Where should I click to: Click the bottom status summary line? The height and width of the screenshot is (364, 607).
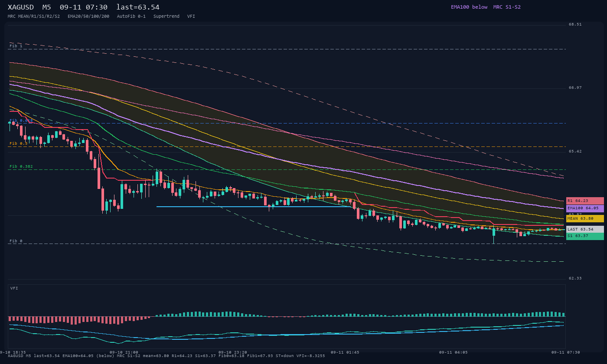[166, 356]
